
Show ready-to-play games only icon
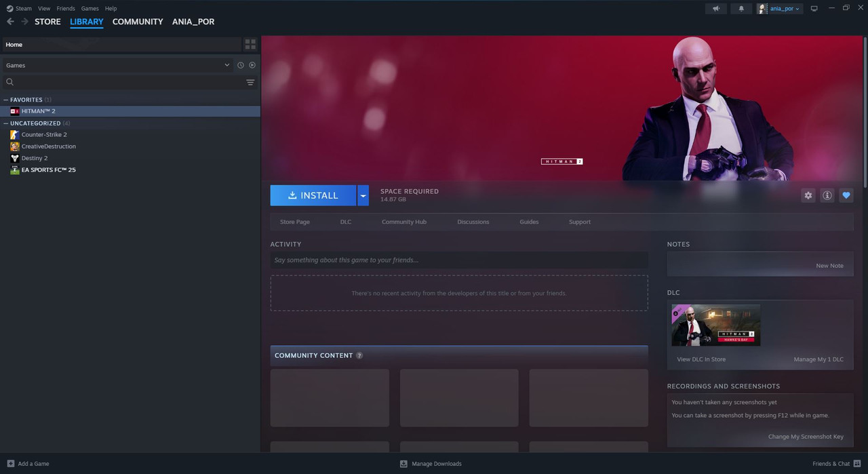[252, 65]
